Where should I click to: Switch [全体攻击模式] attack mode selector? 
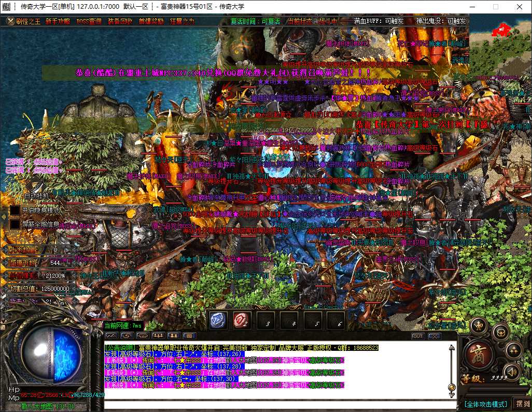tap(485, 404)
